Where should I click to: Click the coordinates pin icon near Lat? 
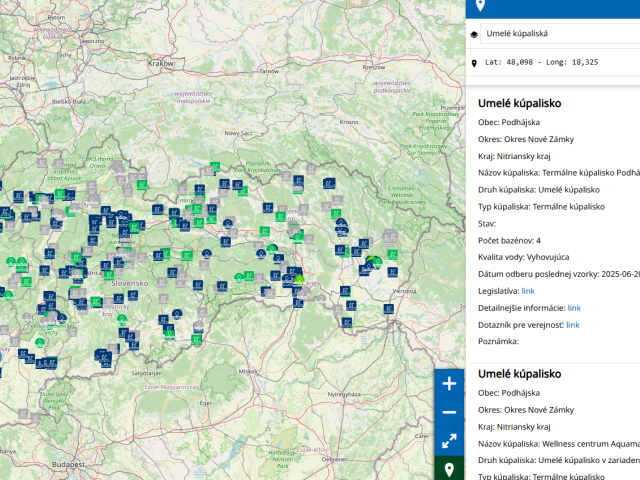click(474, 63)
